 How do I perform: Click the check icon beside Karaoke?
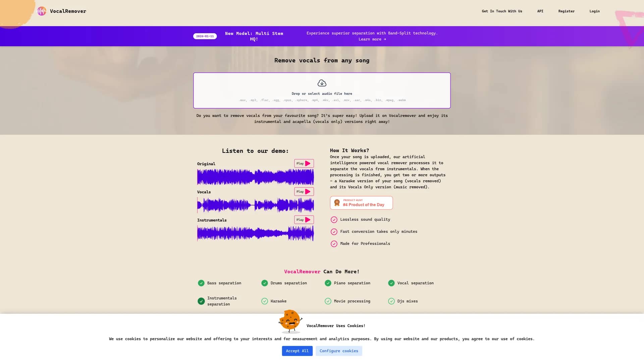click(264, 301)
